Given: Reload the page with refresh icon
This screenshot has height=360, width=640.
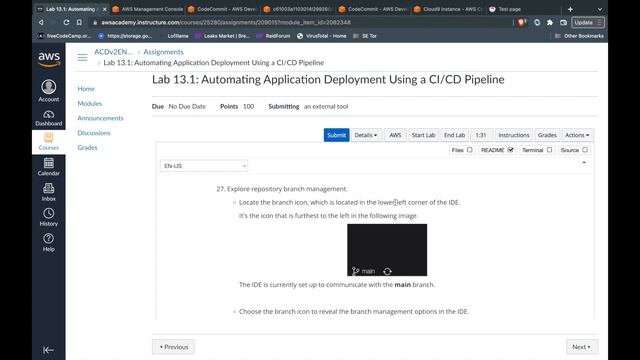Looking at the screenshot, I should pyautogui.click(x=66, y=22).
